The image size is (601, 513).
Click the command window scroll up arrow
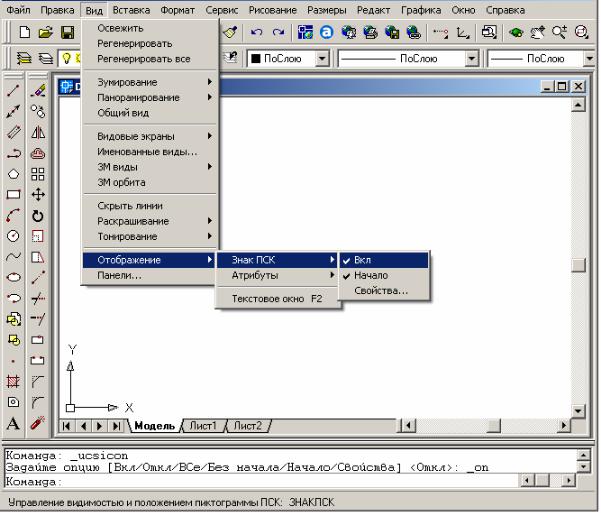[583, 455]
